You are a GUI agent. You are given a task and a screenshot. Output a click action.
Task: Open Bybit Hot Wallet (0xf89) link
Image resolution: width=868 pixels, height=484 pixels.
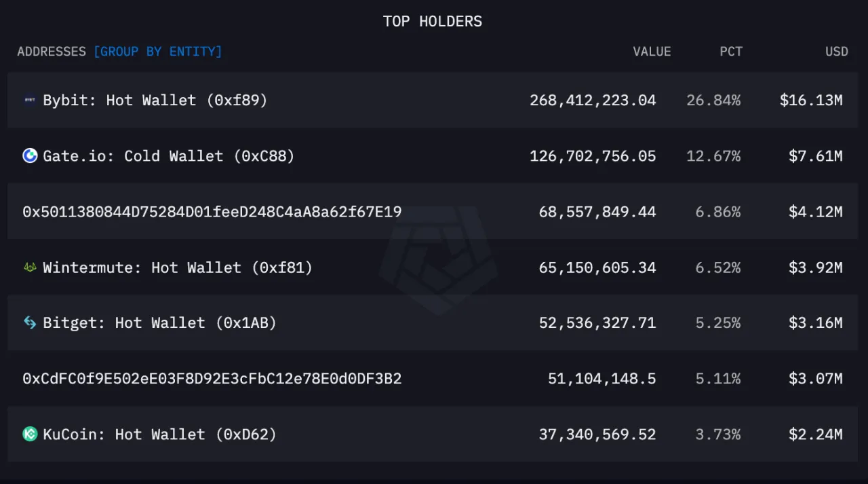(x=155, y=100)
